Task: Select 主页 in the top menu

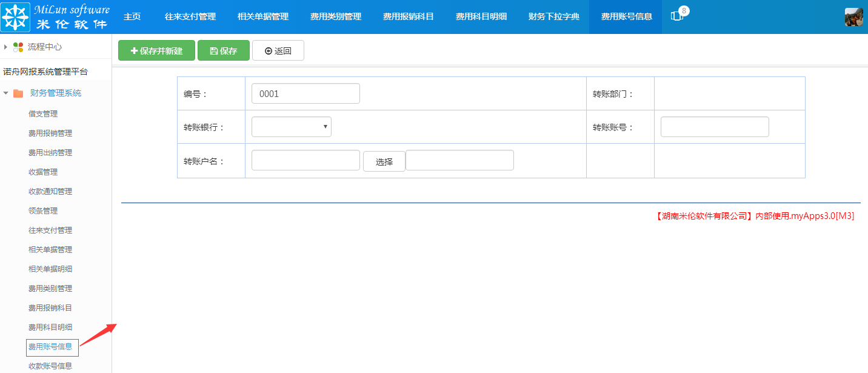Action: [132, 17]
